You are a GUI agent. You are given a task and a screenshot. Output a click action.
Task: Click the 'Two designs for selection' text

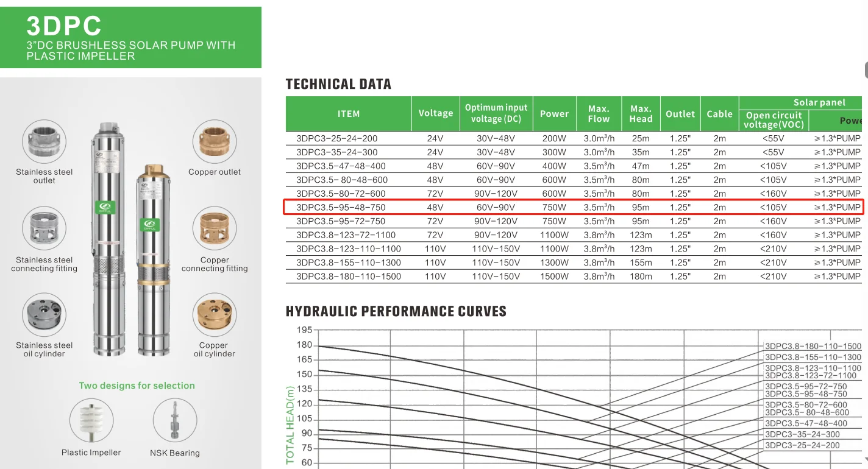[x=137, y=386]
